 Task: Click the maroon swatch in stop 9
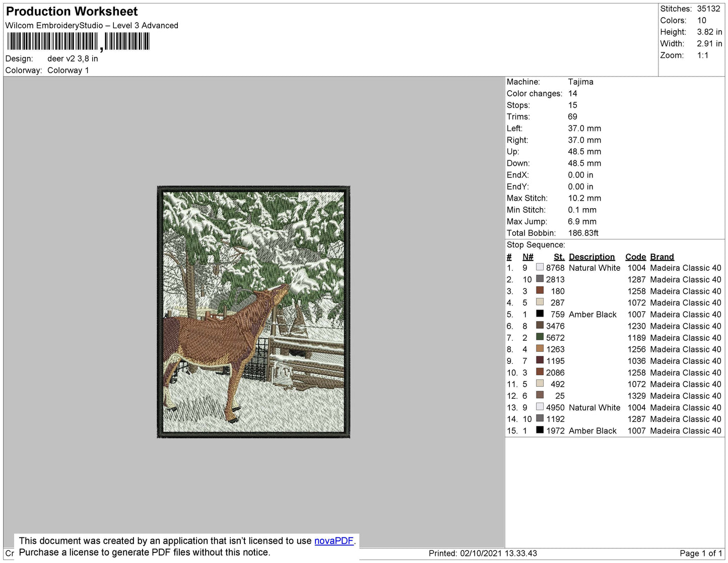(540, 360)
